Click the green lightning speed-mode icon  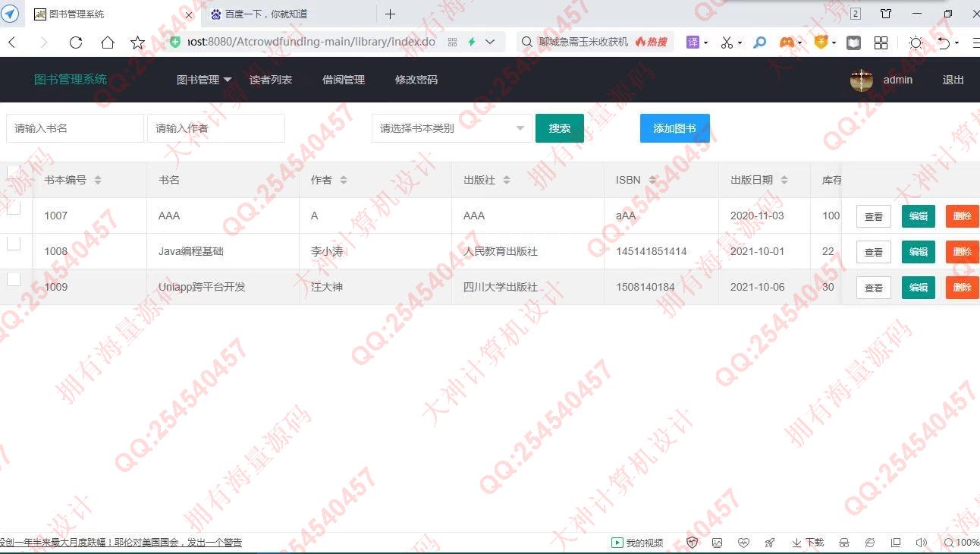[x=471, y=42]
